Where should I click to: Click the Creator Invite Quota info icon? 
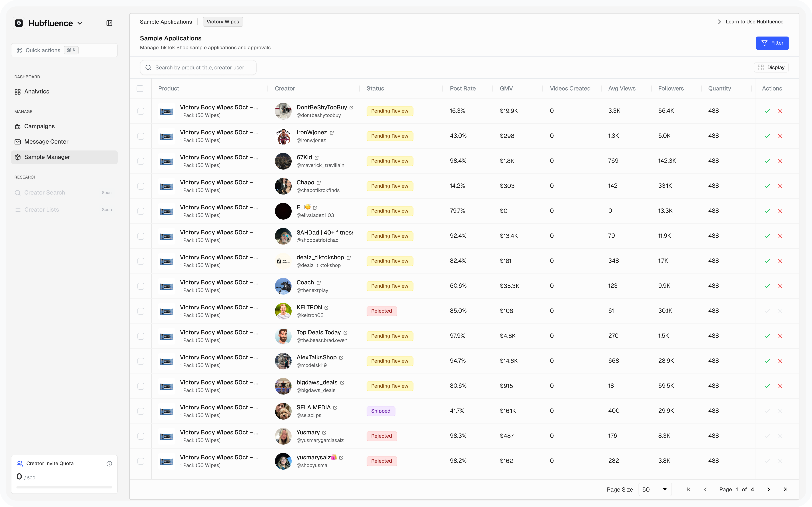(109, 463)
